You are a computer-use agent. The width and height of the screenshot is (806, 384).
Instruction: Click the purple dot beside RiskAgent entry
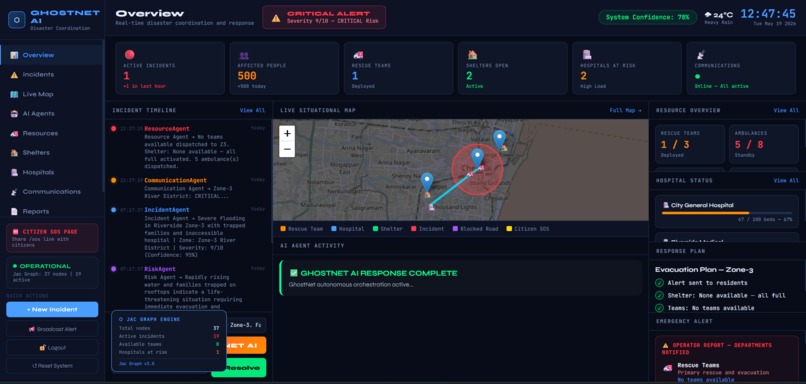pos(114,269)
